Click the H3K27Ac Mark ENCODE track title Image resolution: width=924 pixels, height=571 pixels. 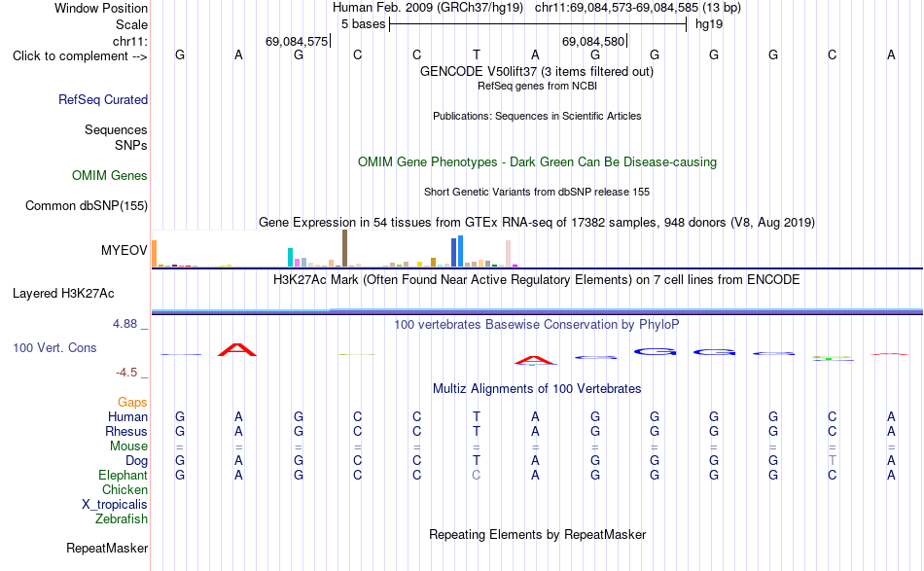click(x=537, y=280)
